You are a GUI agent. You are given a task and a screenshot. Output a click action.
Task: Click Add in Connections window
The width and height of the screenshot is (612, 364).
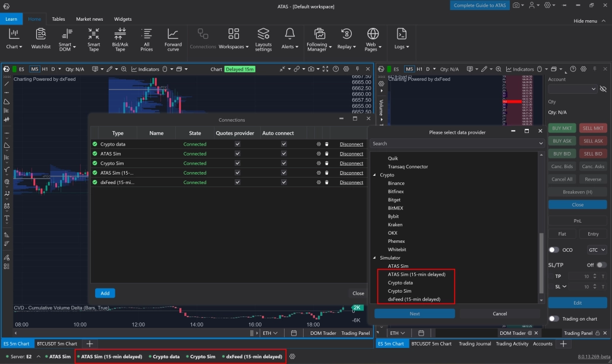coord(105,293)
